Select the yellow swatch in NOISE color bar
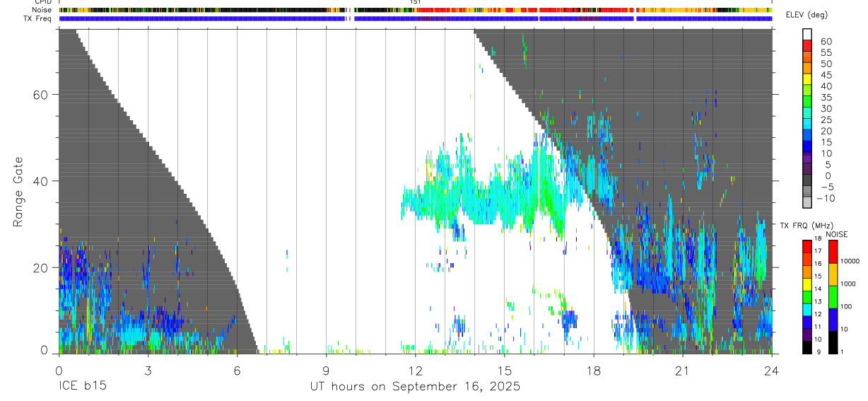The width and height of the screenshot is (868, 401). 833,274
